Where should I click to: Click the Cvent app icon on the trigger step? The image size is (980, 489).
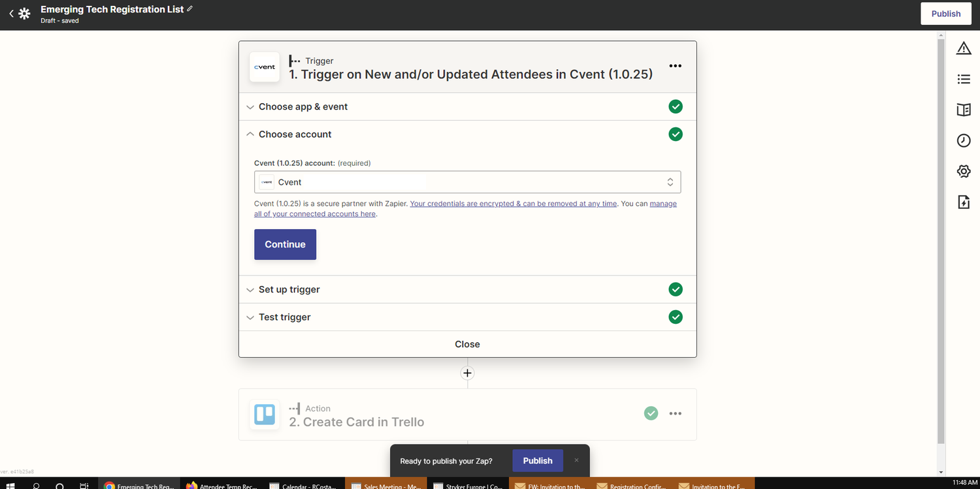pyautogui.click(x=265, y=67)
